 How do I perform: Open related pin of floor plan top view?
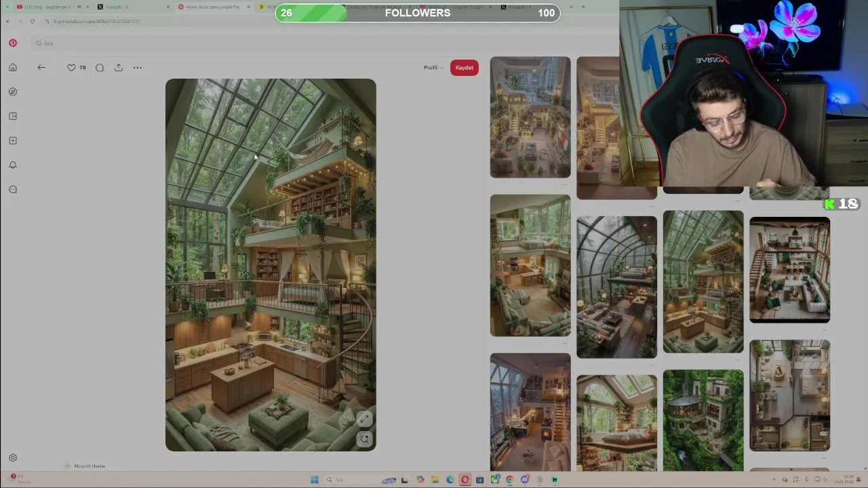[789, 395]
